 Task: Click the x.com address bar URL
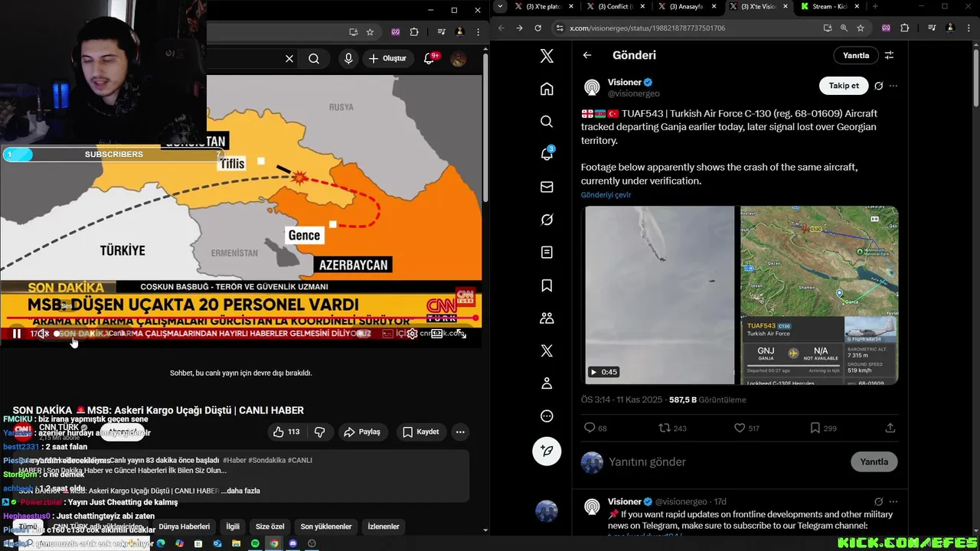[x=648, y=28]
